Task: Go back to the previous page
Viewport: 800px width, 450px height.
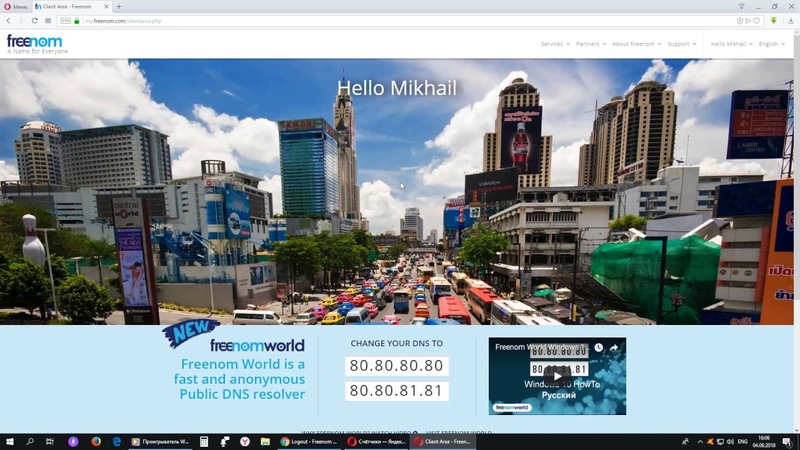Action: (8, 21)
